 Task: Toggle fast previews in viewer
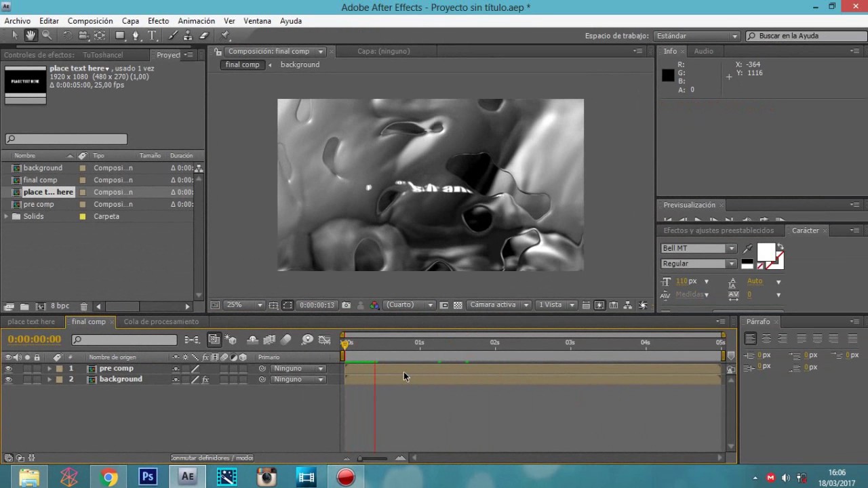click(599, 305)
